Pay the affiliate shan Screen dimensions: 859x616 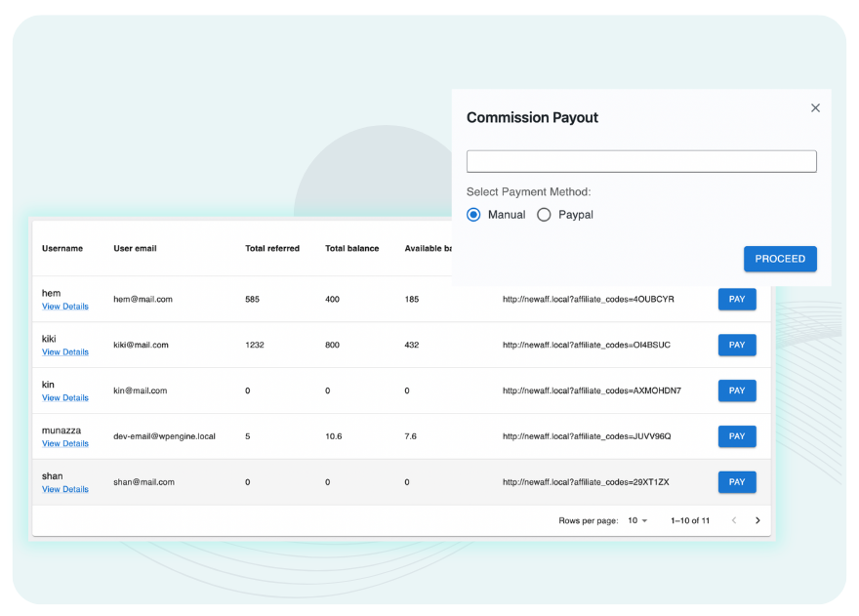click(737, 482)
